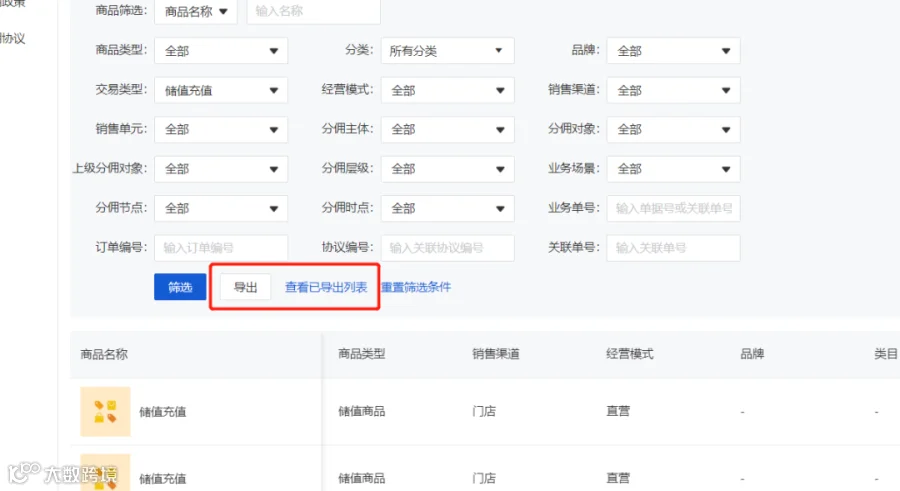Viewport: 900px width, 491px height.
Task: Open first 储值充值 product thumbnail
Action: 106,412
